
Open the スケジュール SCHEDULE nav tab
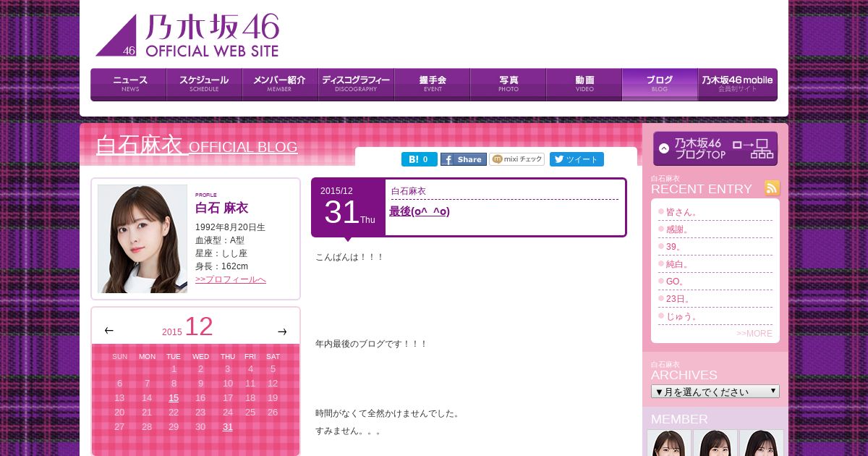click(x=205, y=84)
